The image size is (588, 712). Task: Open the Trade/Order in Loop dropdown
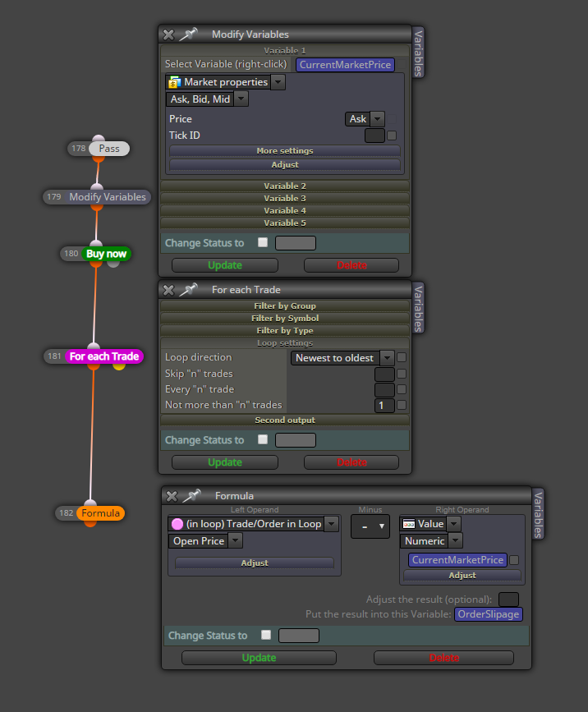[332, 524]
